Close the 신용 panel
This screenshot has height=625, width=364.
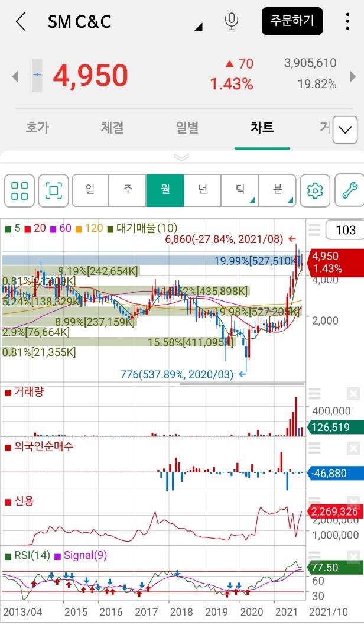[x=353, y=503]
